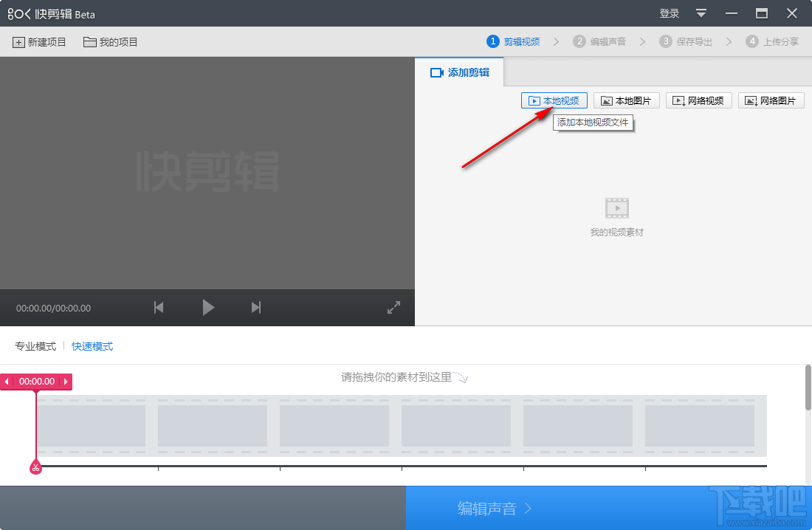Click the last empty timeline clip slot
This screenshot has height=530, width=812.
(700, 426)
